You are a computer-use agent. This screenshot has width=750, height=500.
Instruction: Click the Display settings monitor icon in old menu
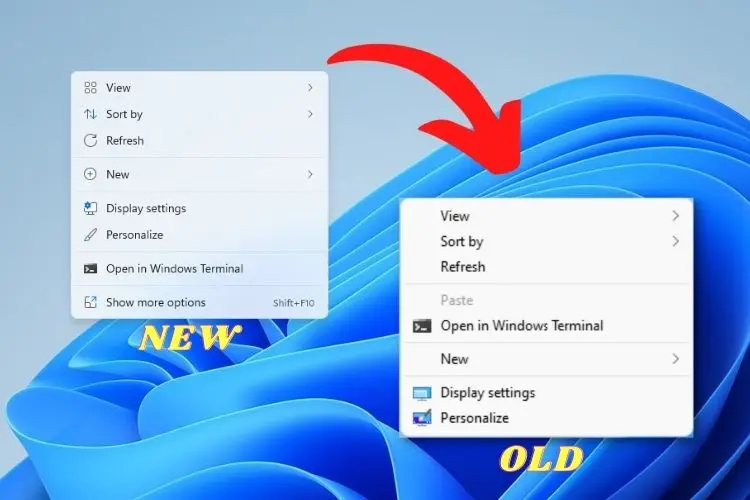(x=422, y=393)
